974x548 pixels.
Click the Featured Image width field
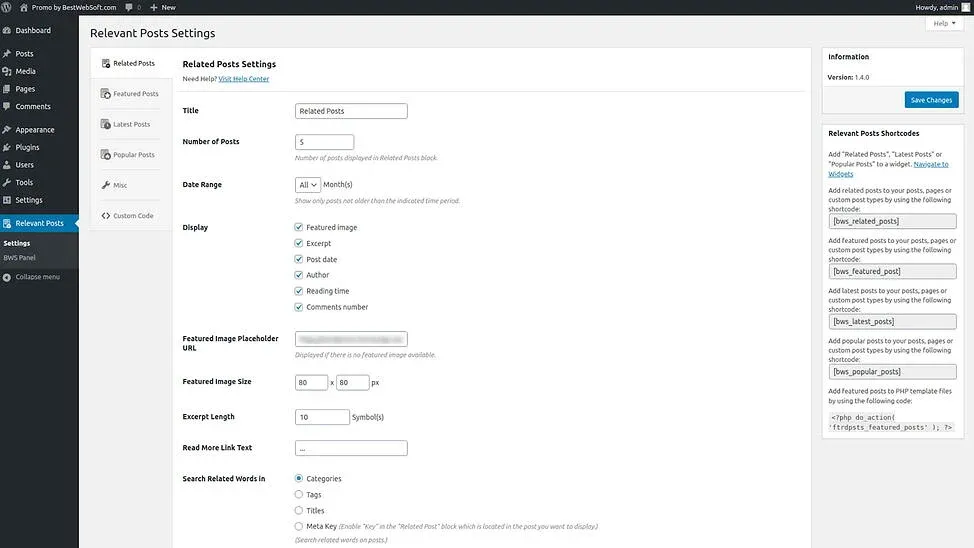coord(311,383)
